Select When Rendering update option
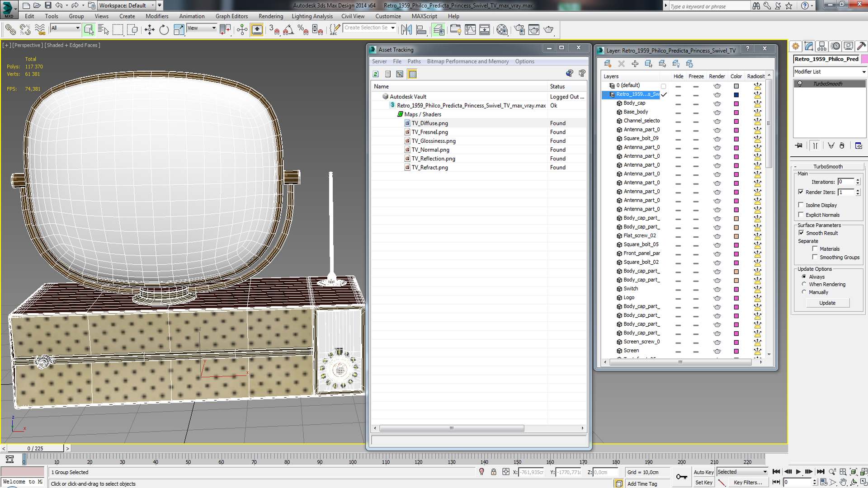 [804, 284]
